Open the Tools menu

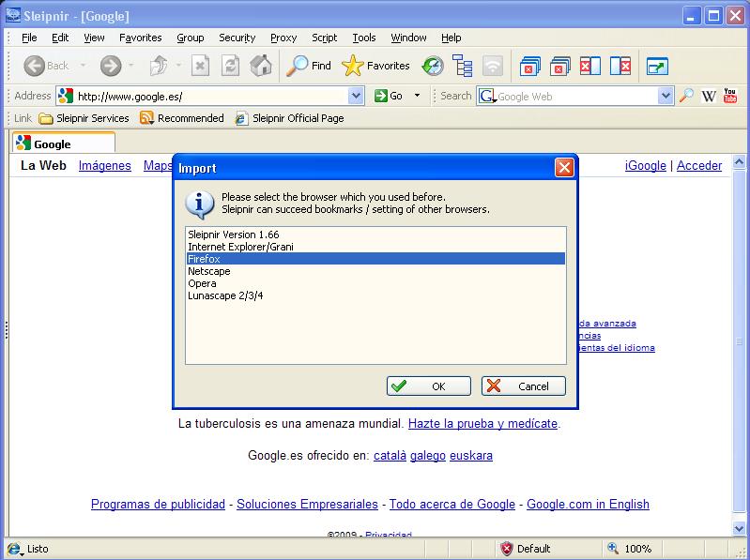tap(364, 38)
